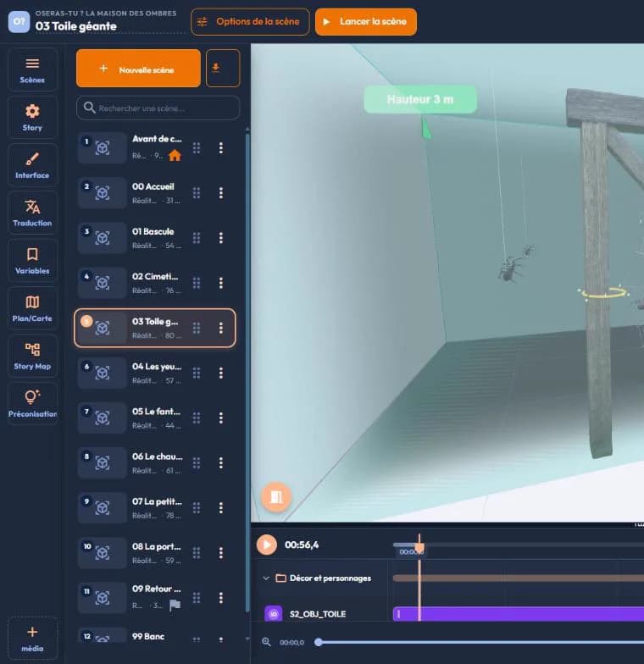Open the Story Map panel
Image resolution: width=644 pixels, height=664 pixels.
click(32, 356)
